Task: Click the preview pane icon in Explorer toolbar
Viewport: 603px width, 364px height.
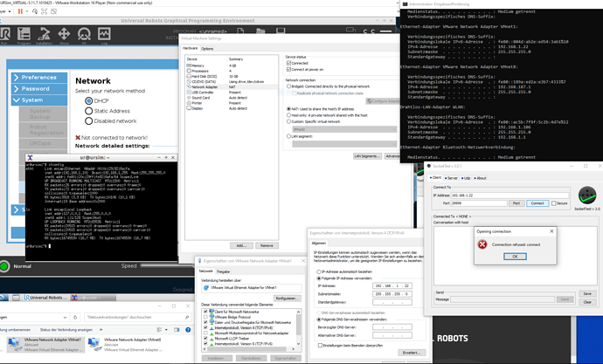Action: coord(177,329)
